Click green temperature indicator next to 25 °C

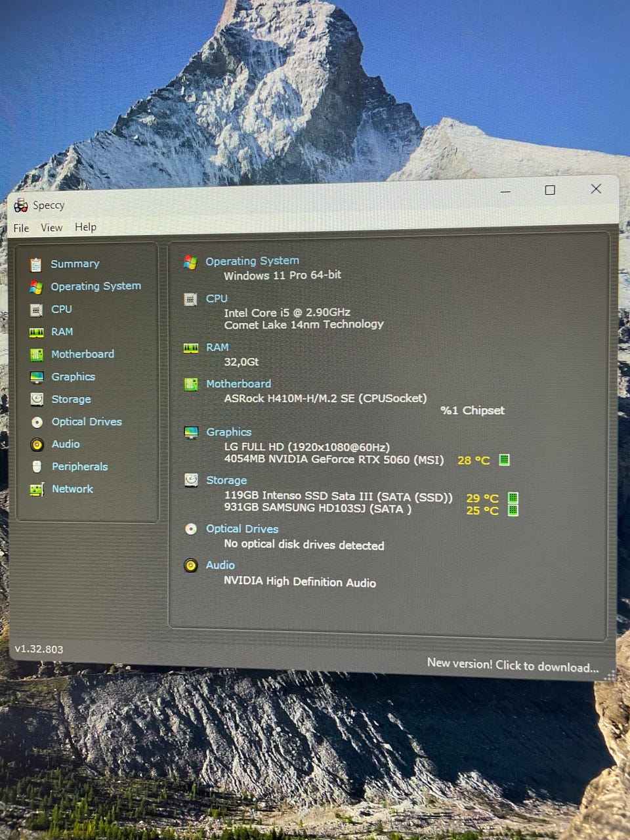click(513, 510)
